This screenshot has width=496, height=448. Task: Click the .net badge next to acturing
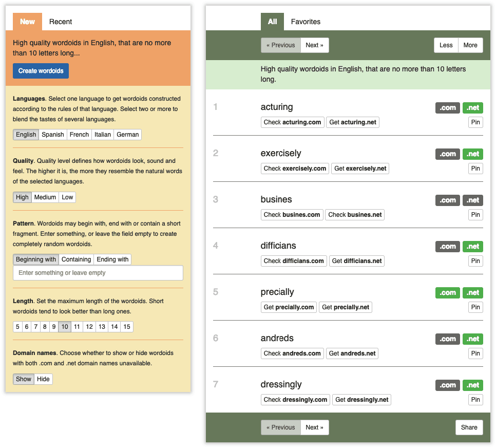(472, 108)
